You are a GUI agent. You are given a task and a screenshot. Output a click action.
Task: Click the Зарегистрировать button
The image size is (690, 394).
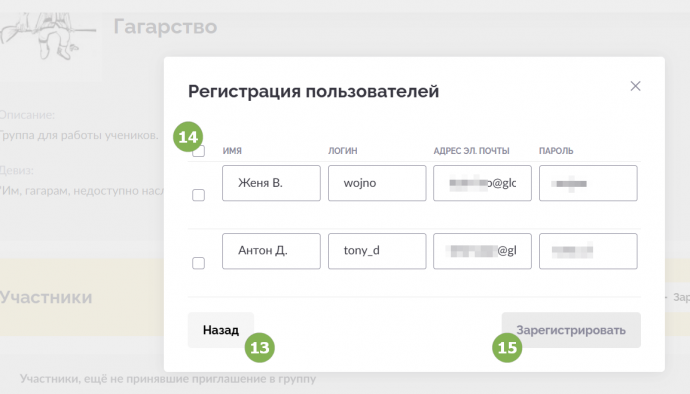click(571, 330)
